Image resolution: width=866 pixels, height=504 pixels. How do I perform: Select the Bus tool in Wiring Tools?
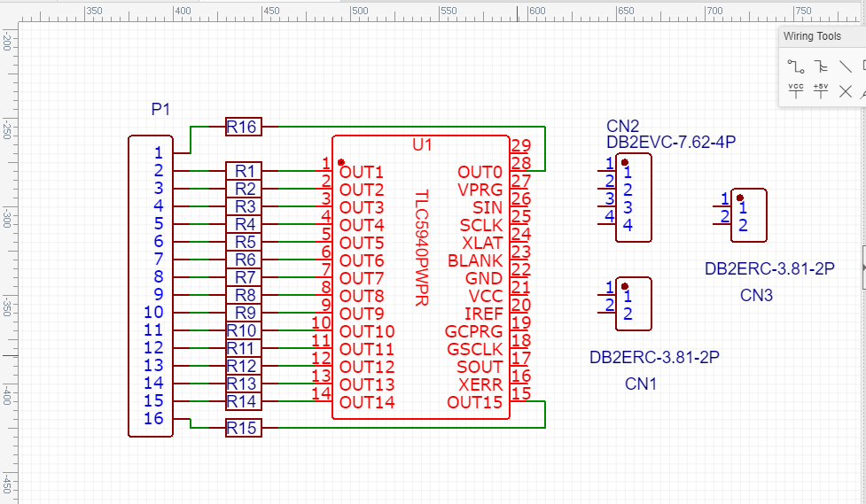tap(821, 66)
